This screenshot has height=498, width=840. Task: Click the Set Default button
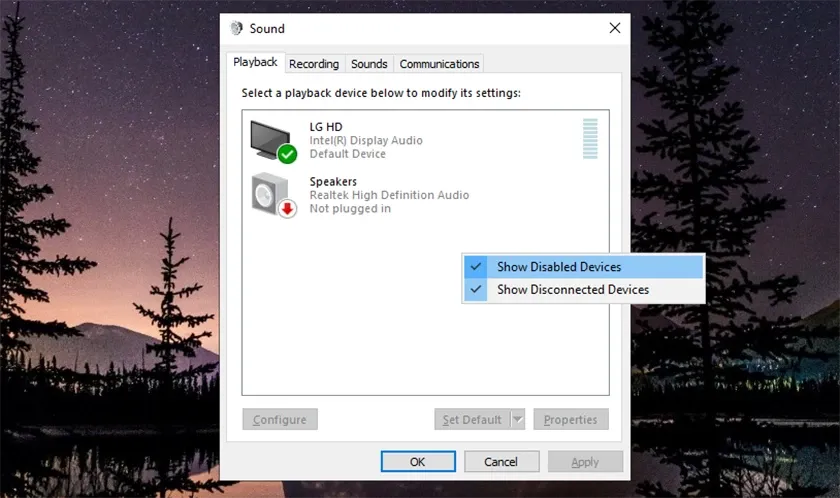coord(472,420)
